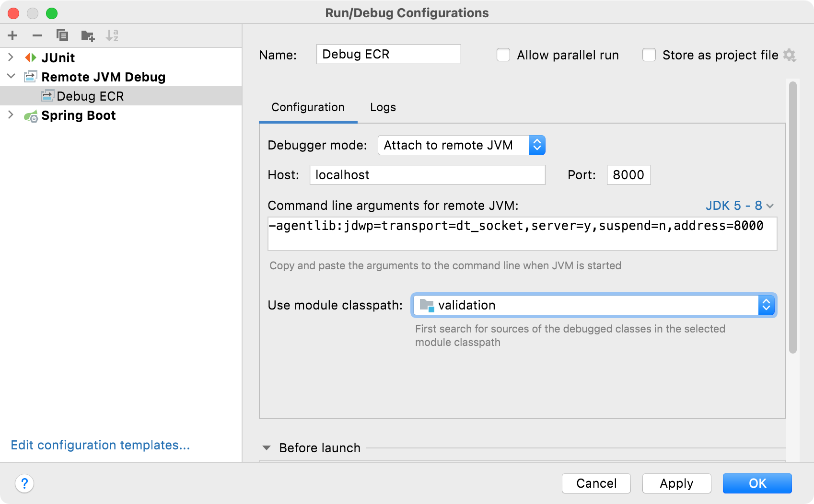Collapse the Remote JVM Debug node
Image resolution: width=814 pixels, height=504 pixels.
click(x=11, y=77)
